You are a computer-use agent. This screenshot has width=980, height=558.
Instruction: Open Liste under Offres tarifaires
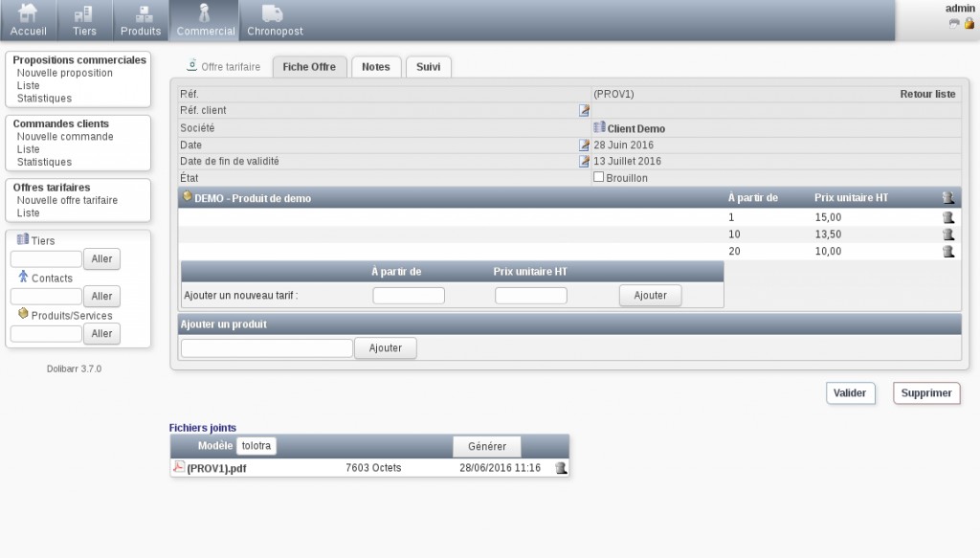pyautogui.click(x=28, y=213)
